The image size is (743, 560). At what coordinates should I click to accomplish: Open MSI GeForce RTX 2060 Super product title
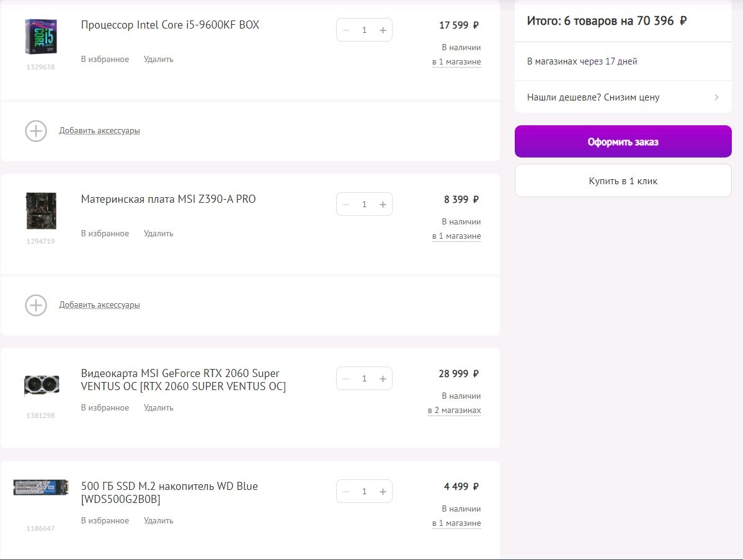click(x=184, y=380)
